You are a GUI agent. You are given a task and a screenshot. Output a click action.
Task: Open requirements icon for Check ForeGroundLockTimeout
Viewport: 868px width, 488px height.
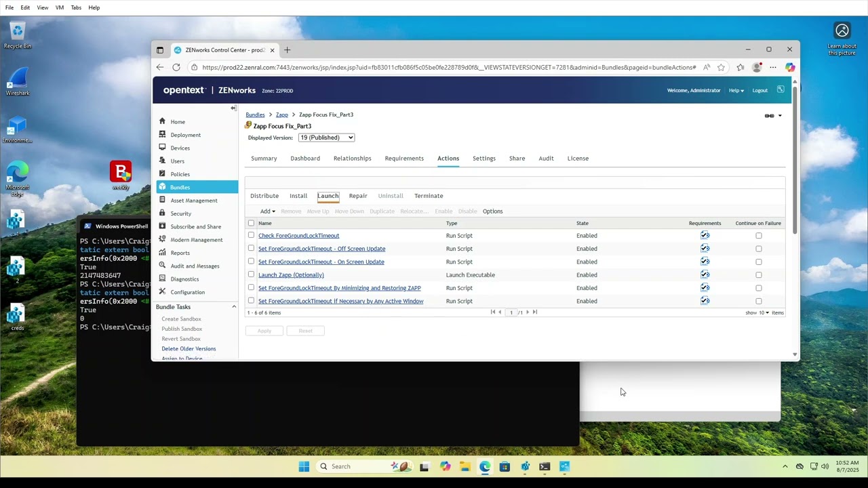[x=705, y=235]
